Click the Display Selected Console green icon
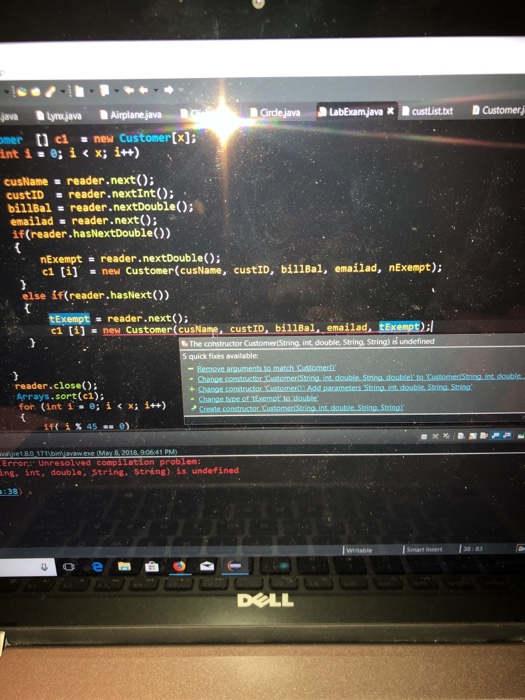This screenshot has width=525, height=700. point(521,436)
